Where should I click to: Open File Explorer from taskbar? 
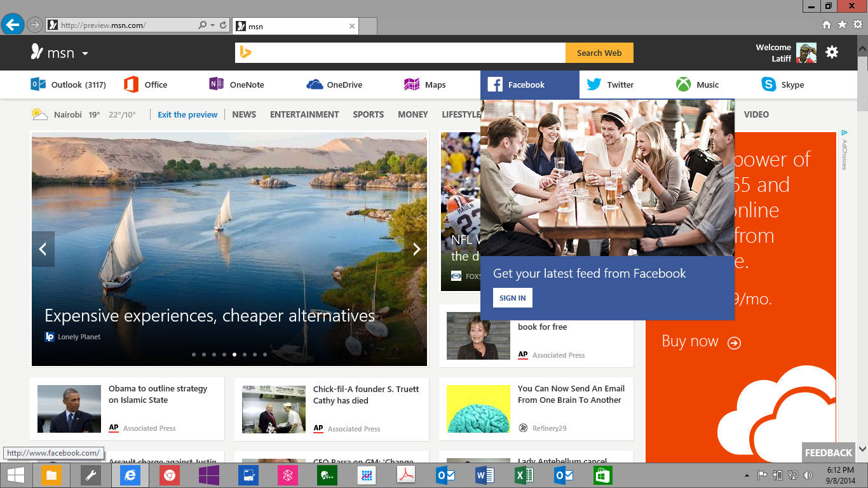point(51,475)
